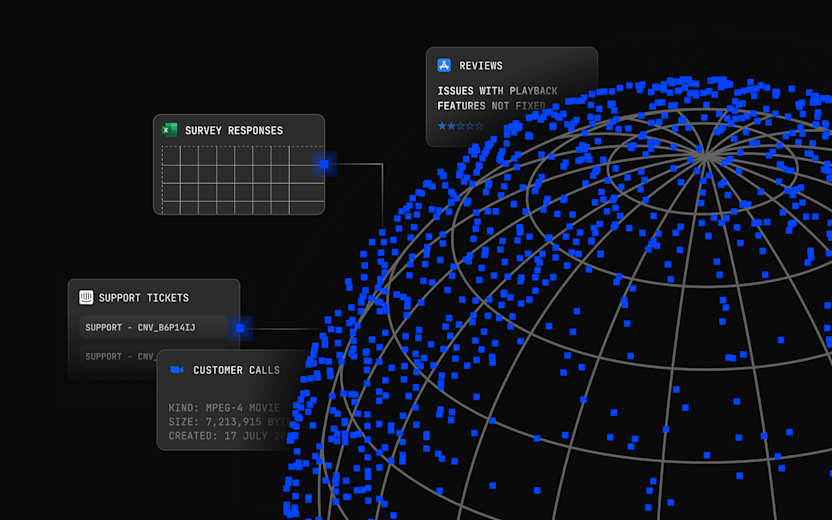Click the star rating in Reviews card
The height and width of the screenshot is (520, 832).
pos(461,126)
